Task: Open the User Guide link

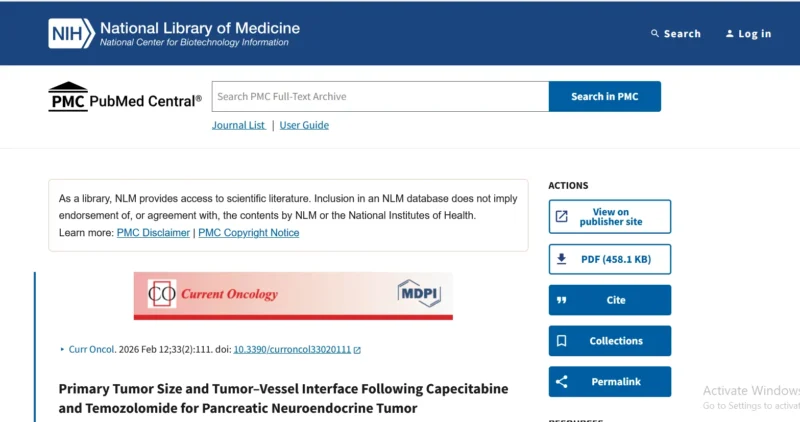Action: click(304, 125)
